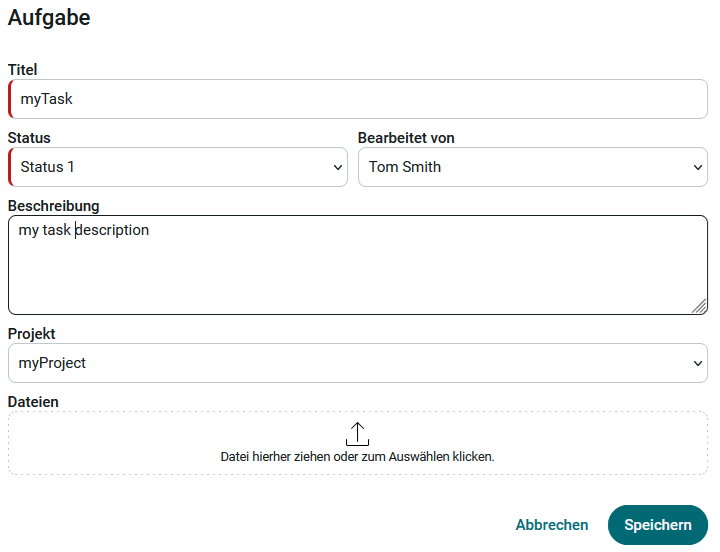Click the textarea resize handle in Beschreibung
Viewport: 720px width, 552px height.
[x=699, y=307]
